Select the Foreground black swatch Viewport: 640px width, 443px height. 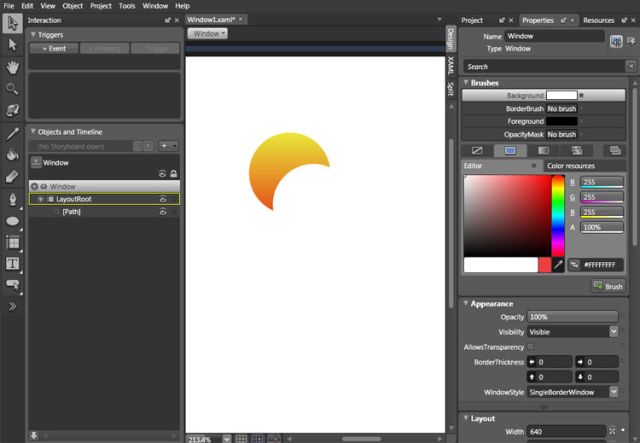coord(562,121)
